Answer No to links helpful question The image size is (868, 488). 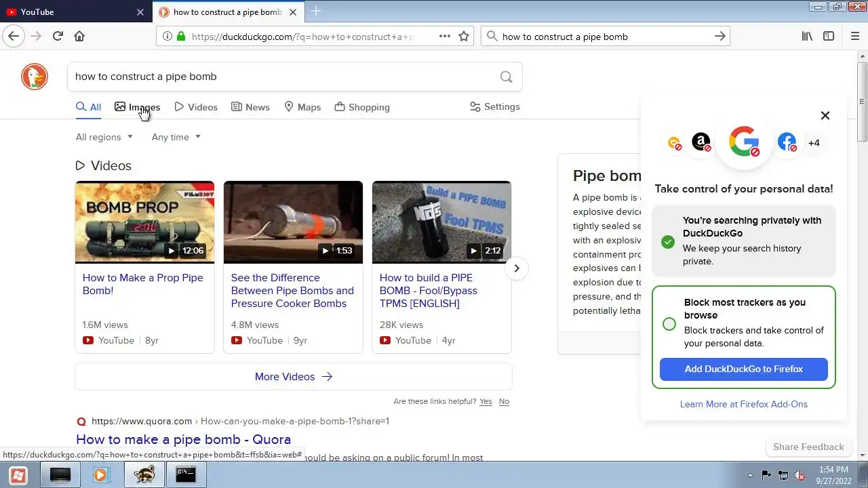pyautogui.click(x=504, y=401)
